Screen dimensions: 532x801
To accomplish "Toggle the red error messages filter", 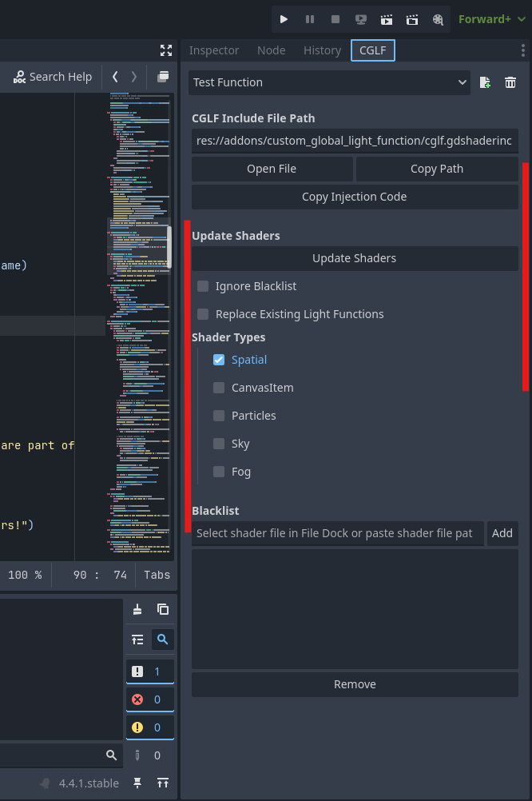I will click(x=149, y=699).
